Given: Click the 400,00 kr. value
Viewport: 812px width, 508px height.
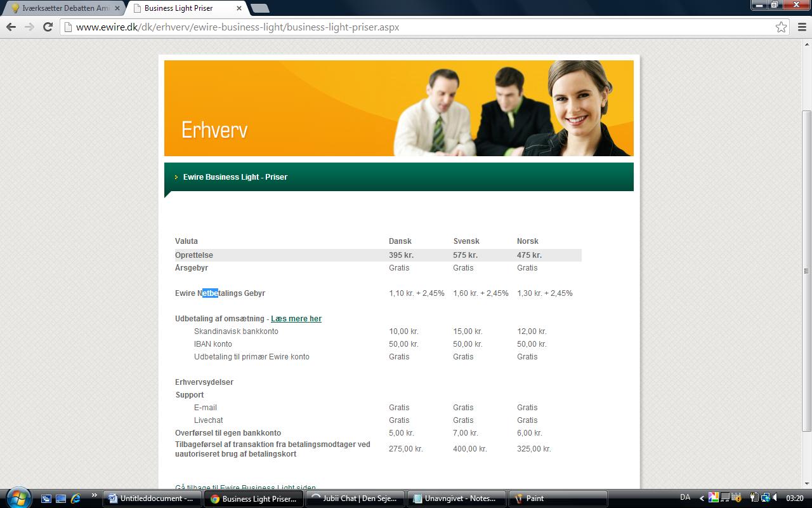Looking at the screenshot, I should 470,449.
